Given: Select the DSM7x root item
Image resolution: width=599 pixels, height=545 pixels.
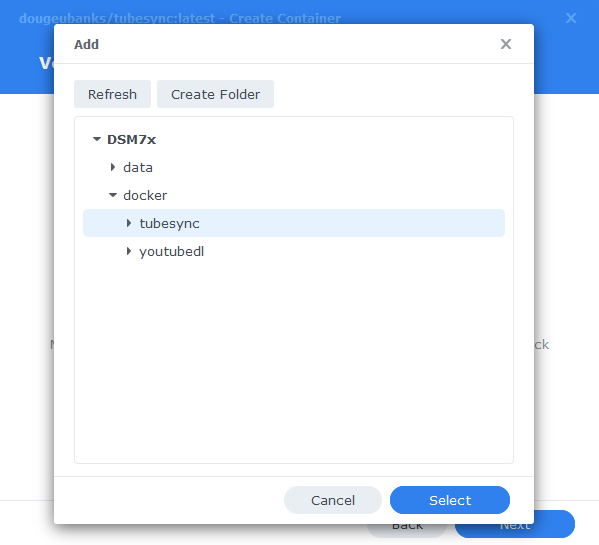Looking at the screenshot, I should 131,139.
